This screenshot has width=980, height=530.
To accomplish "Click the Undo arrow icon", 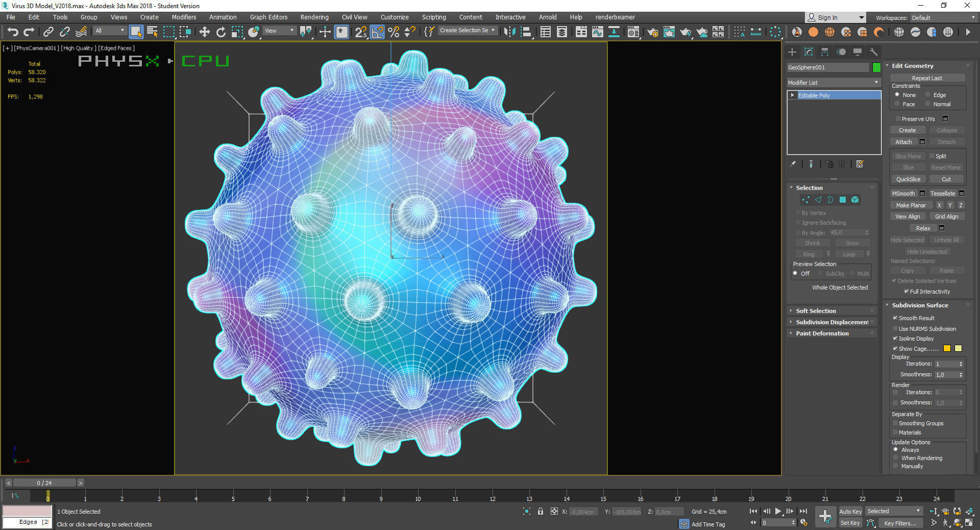I will click(x=13, y=32).
